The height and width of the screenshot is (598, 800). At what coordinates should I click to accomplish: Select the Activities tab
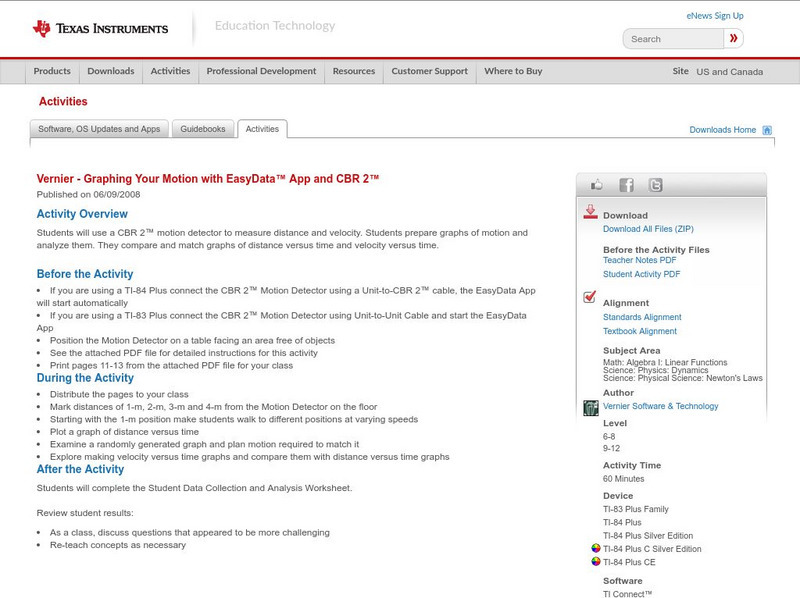click(262, 129)
